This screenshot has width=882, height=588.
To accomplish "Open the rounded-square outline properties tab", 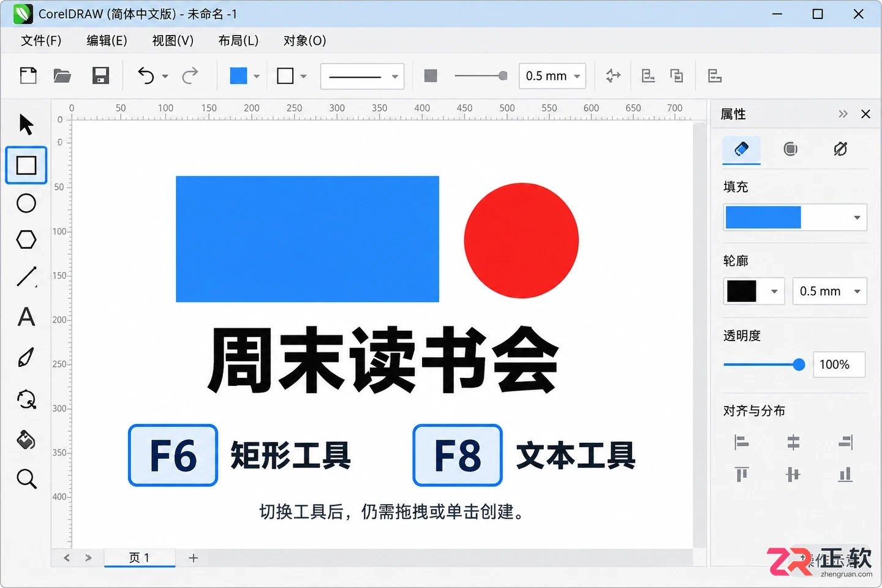I will [x=791, y=149].
